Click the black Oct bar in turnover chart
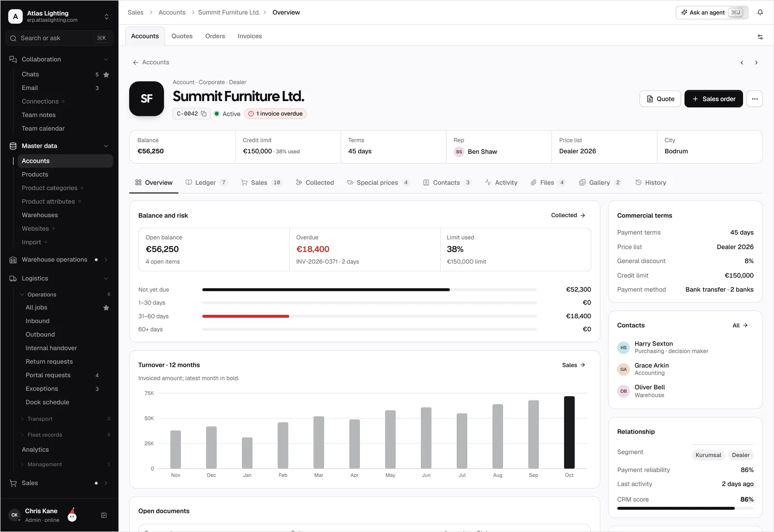 tap(569, 432)
